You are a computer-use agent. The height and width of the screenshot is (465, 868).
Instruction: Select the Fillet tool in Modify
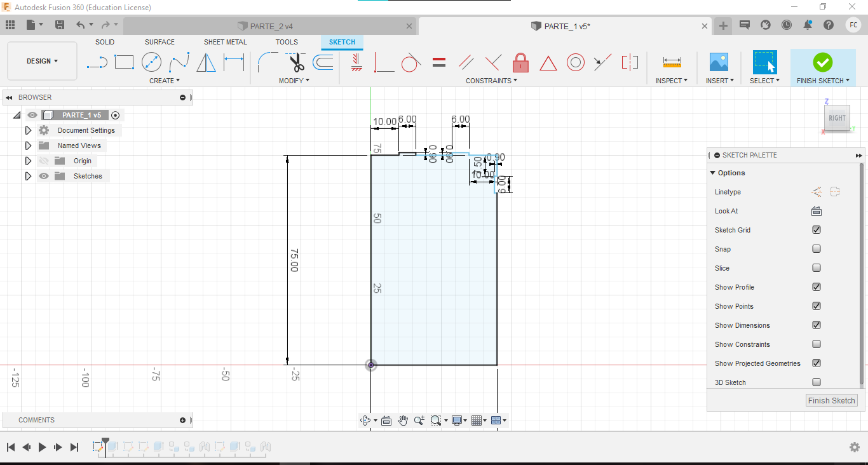pos(268,62)
